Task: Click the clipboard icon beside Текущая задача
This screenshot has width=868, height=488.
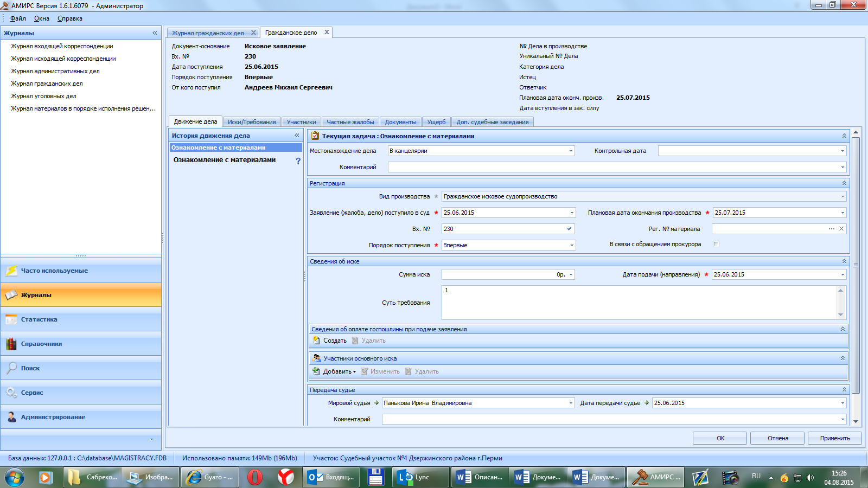Action: [315, 136]
